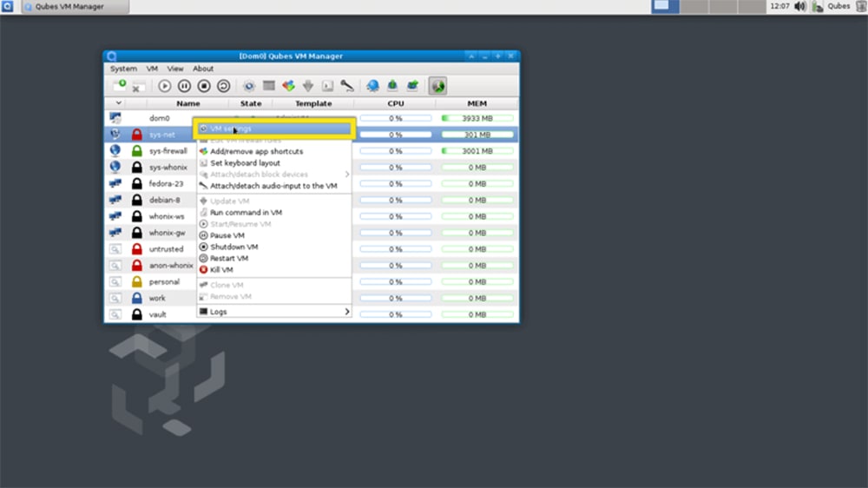Click the globe icon of sys-whonix row
The height and width of the screenshot is (488, 868).
115,167
